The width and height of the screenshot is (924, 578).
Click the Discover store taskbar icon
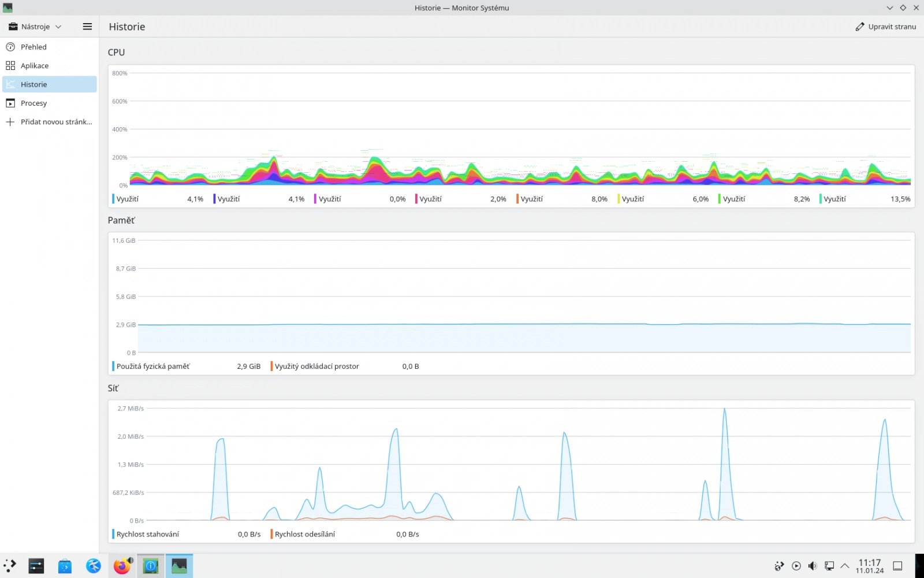(65, 566)
